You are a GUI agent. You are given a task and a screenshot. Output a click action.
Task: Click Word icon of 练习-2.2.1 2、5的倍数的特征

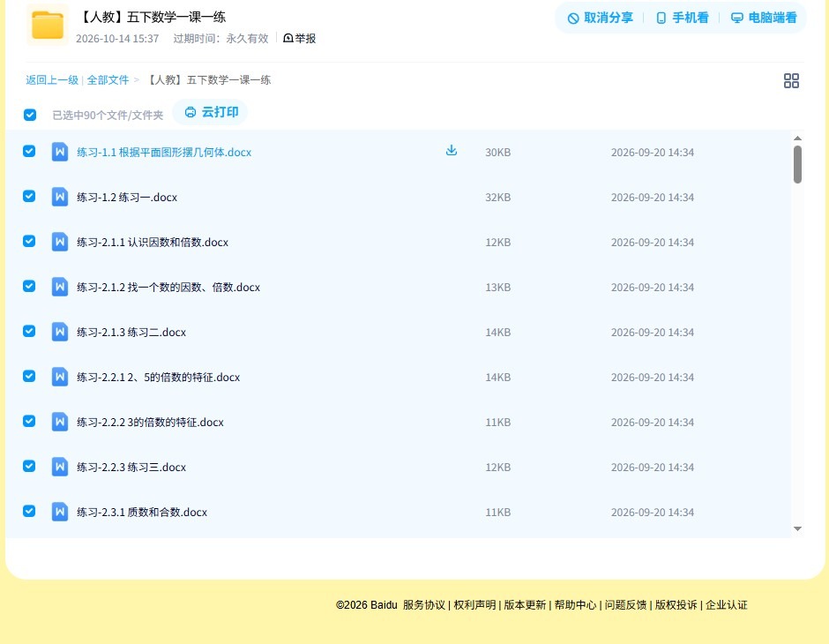click(x=60, y=377)
